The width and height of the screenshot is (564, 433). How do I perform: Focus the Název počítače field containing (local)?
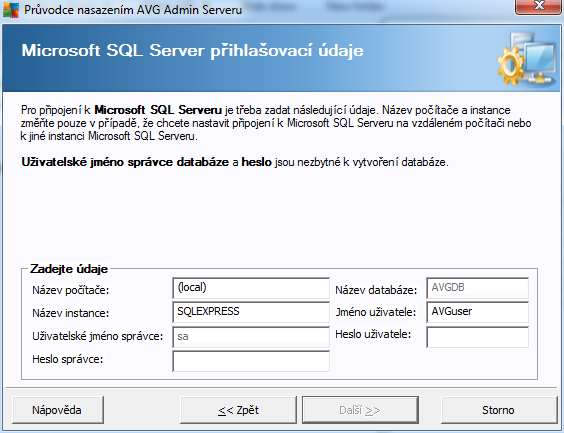coord(251,288)
